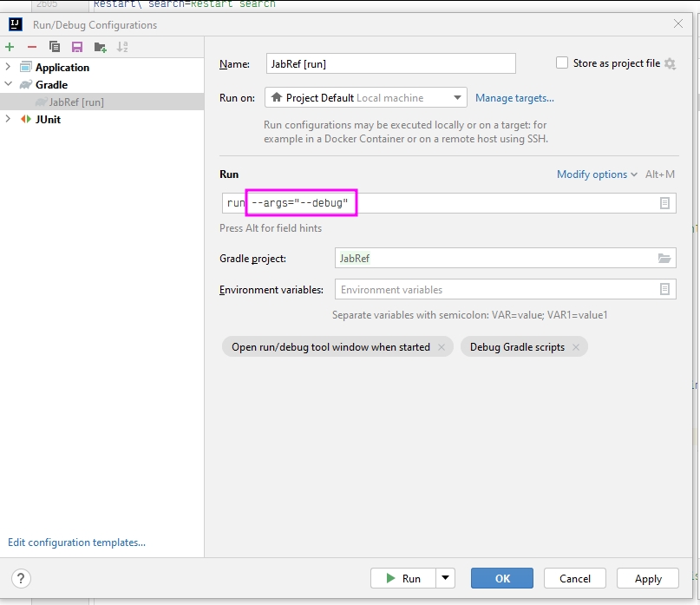The height and width of the screenshot is (605, 700).
Task: Open Edit configuration templates link
Action: coord(77,543)
